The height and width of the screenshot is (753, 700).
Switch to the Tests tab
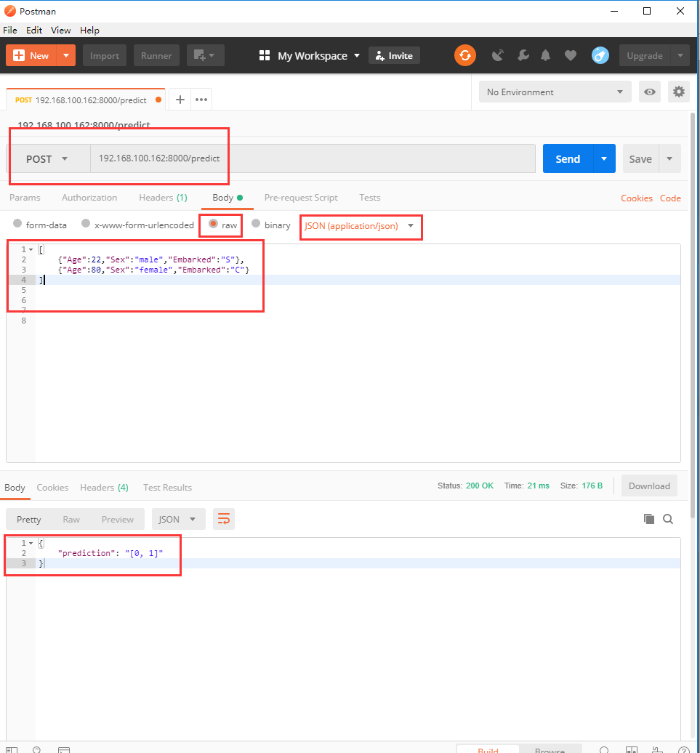[370, 198]
